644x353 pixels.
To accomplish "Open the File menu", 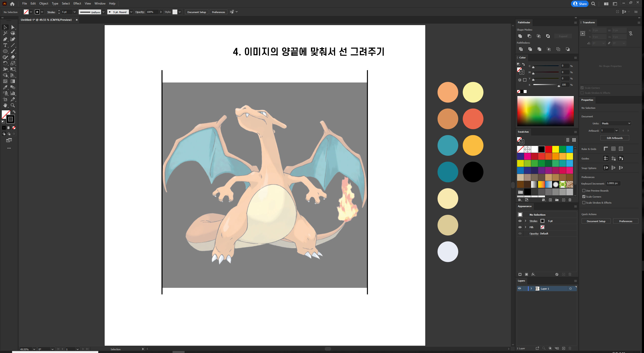I will point(25,4).
